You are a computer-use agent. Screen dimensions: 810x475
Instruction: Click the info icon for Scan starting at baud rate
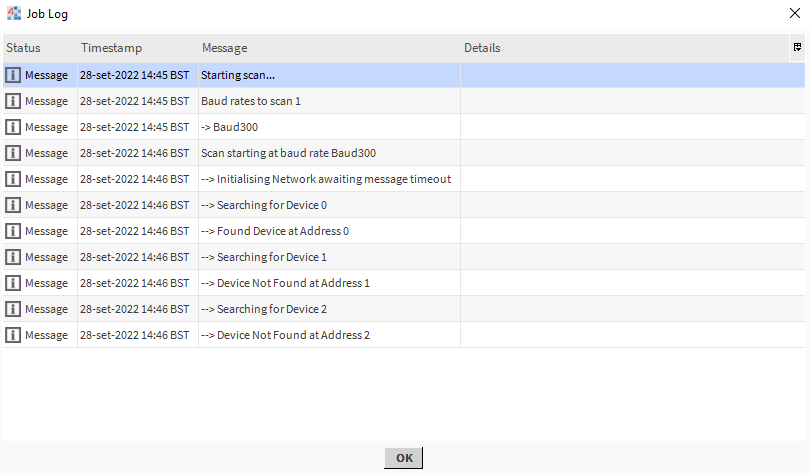(13, 153)
